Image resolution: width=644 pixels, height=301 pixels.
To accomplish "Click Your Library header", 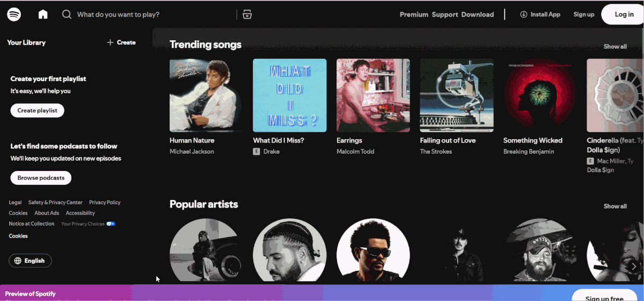I will pyautogui.click(x=26, y=42).
